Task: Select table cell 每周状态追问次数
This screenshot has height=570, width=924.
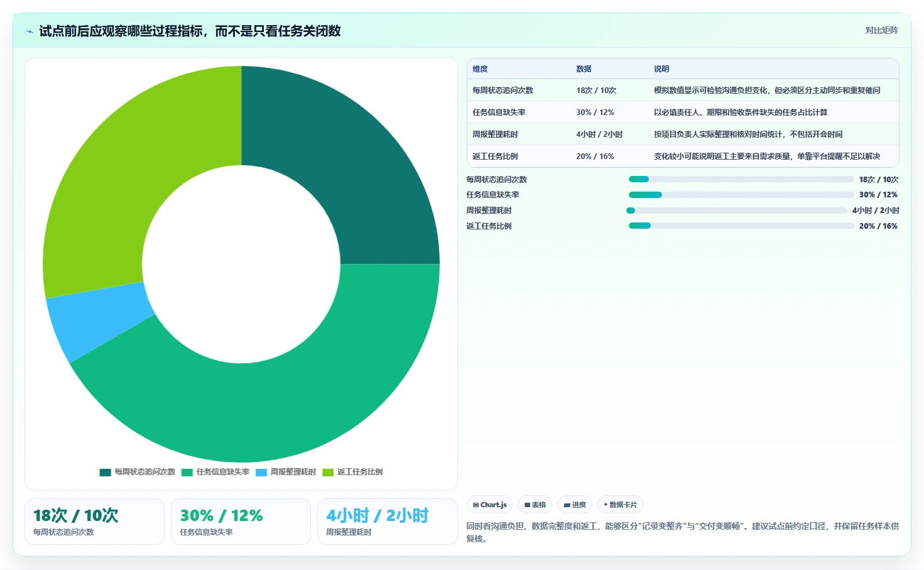Action: [503, 90]
